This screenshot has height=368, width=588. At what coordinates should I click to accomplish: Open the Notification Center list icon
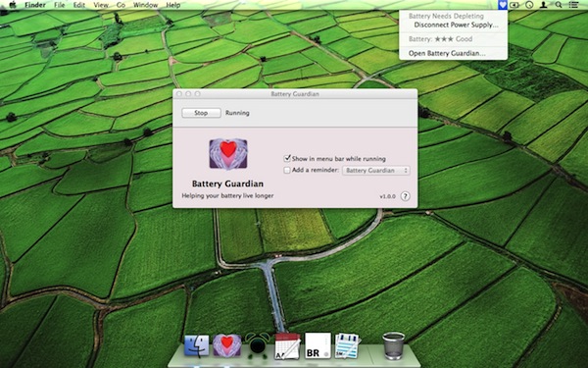[x=573, y=5]
